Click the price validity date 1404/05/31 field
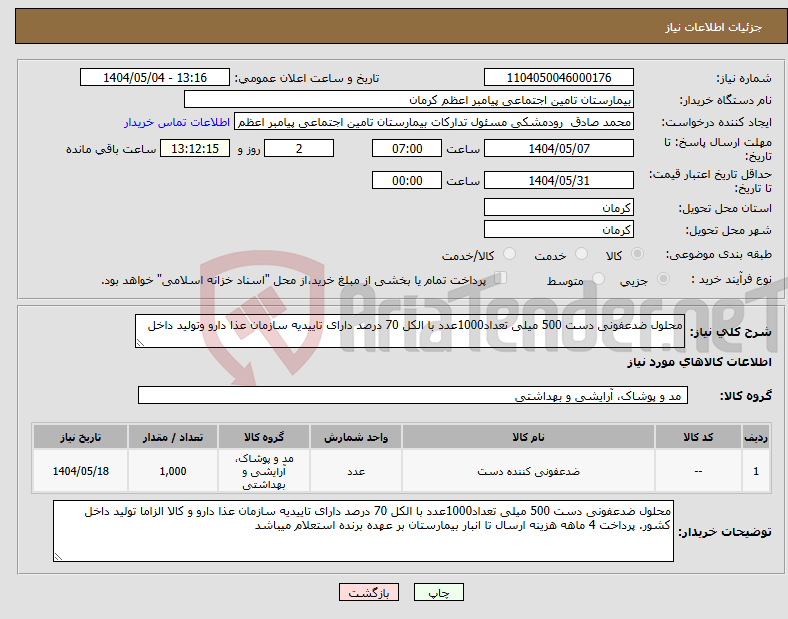Screen dimensions: 788x619 559,180
